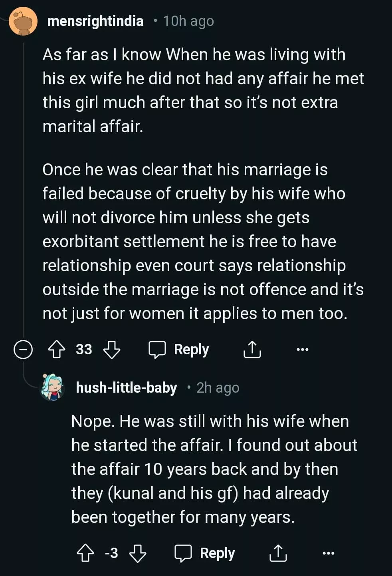Tap the 2h ago timestamp
Image resolution: width=392 pixels, height=576 pixels.
click(x=218, y=387)
